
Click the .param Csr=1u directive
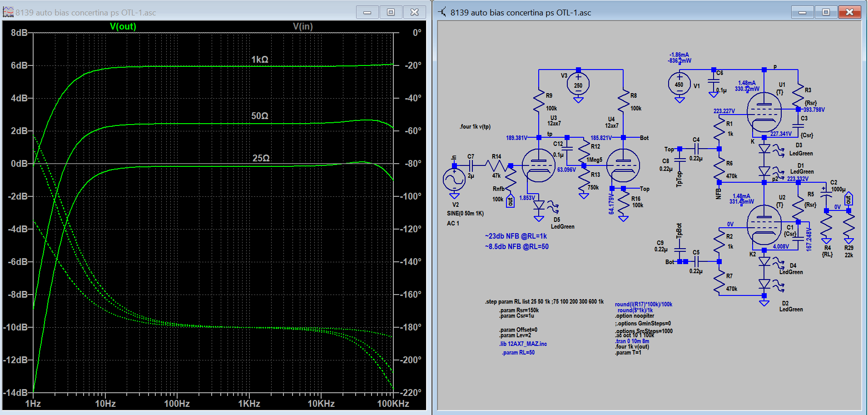(x=516, y=316)
